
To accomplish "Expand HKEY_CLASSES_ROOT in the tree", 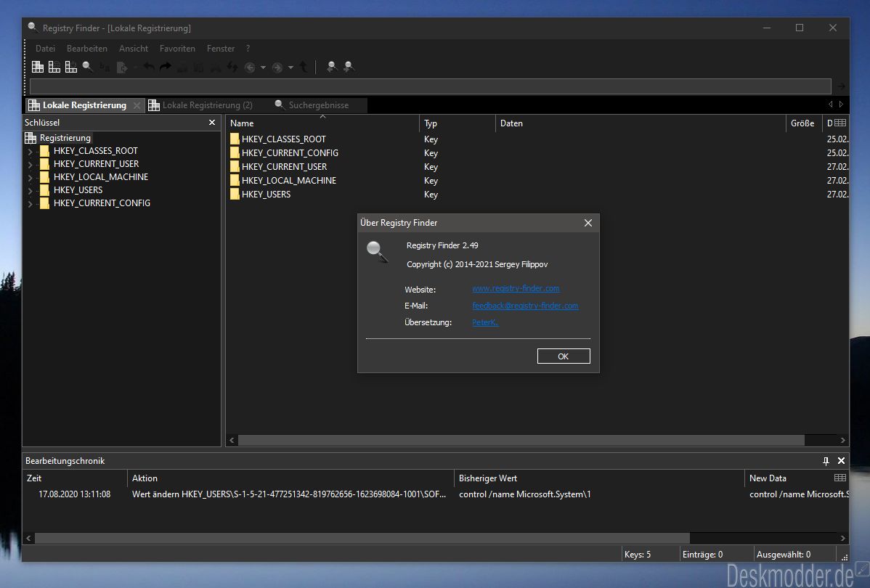I will pos(31,152).
